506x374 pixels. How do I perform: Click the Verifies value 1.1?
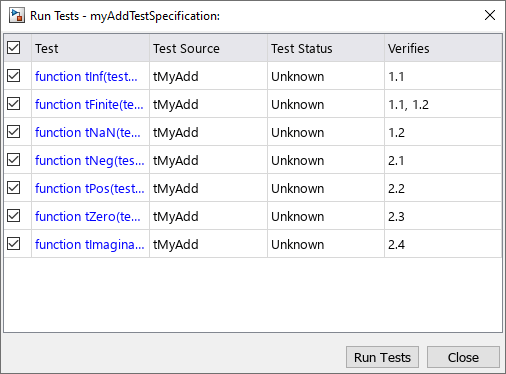[396, 77]
